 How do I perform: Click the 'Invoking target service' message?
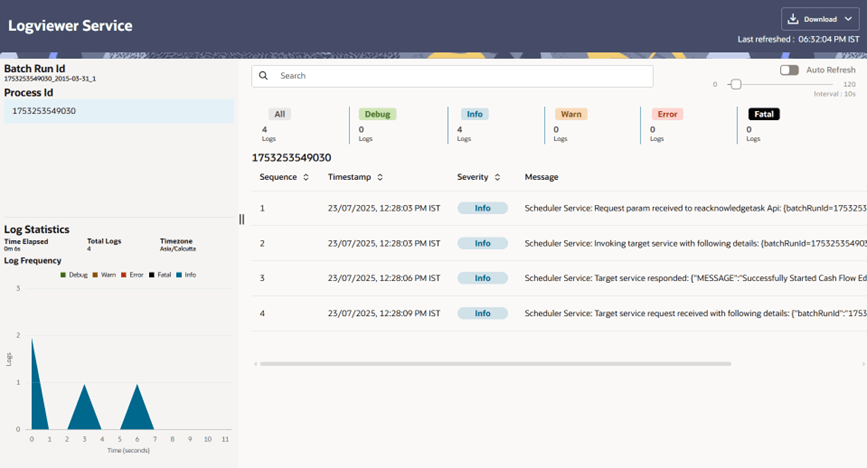[696, 243]
